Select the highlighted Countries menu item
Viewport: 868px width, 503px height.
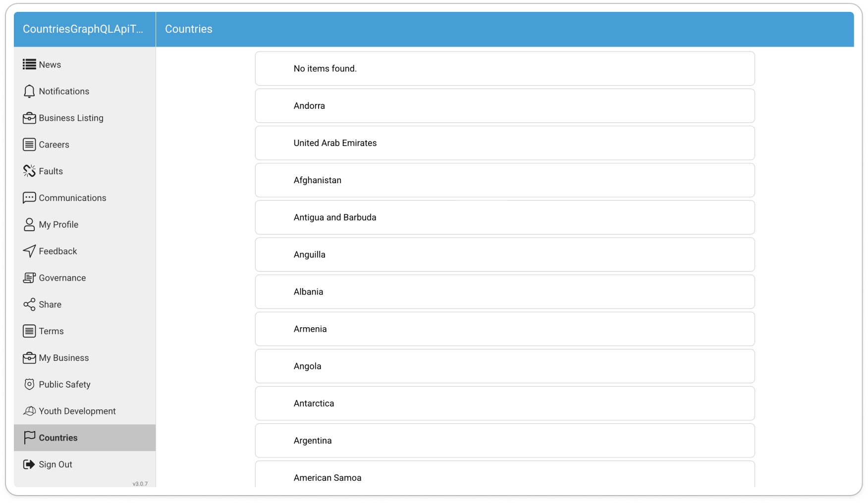point(58,438)
